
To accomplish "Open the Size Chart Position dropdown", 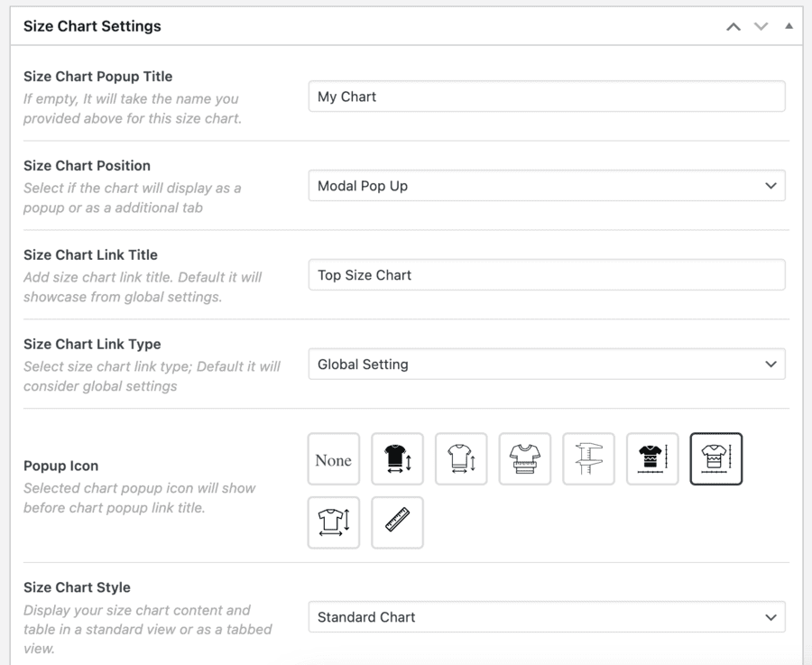I will (x=547, y=185).
